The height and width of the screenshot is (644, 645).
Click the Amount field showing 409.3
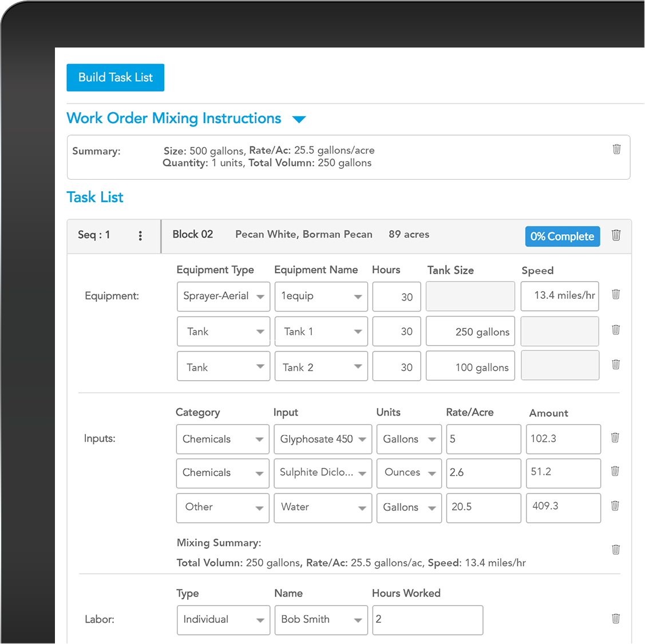[563, 508]
